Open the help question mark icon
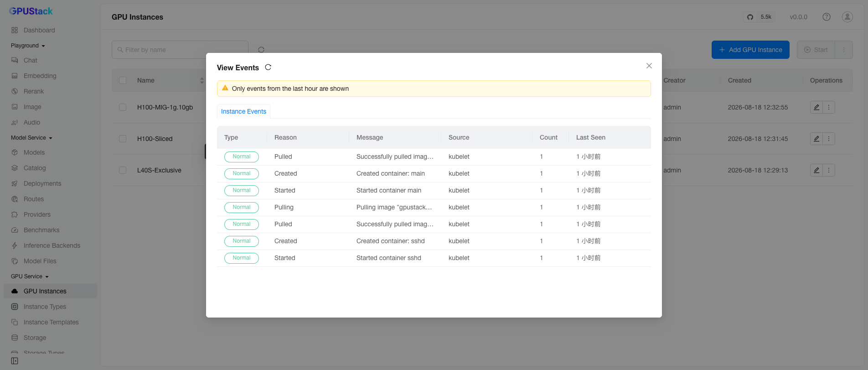The image size is (868, 370). tap(827, 17)
